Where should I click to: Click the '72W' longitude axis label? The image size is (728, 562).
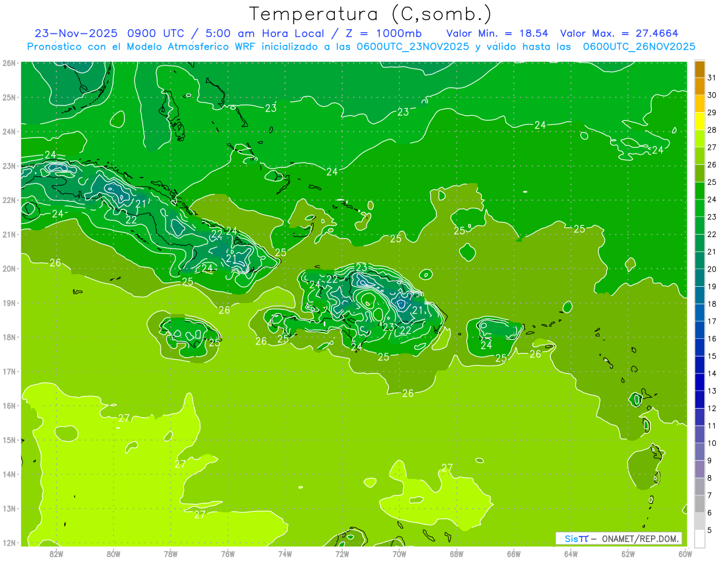[342, 554]
